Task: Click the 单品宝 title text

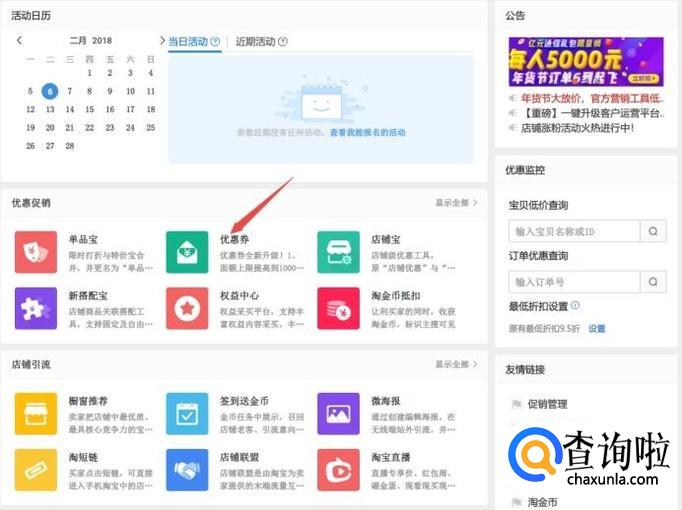Action: [84, 239]
